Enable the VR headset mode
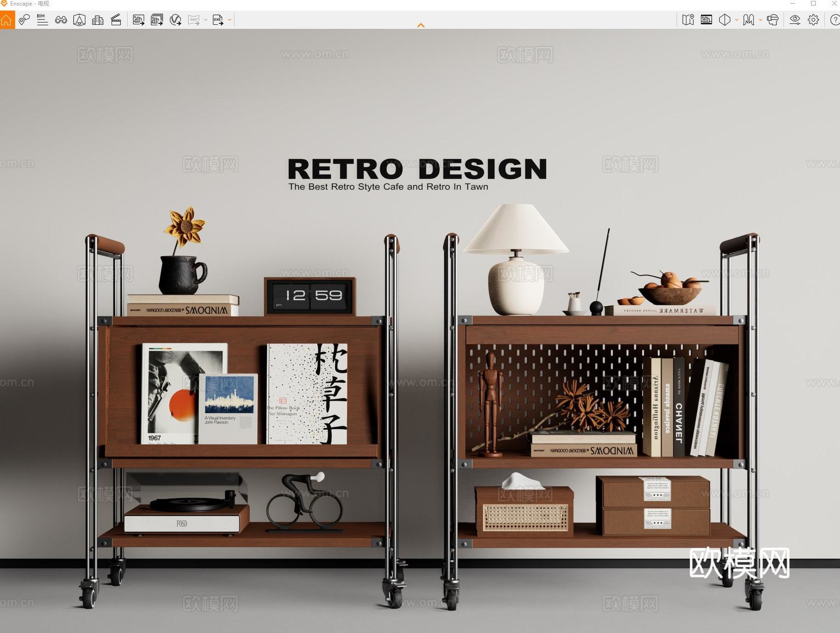 pyautogui.click(x=773, y=20)
